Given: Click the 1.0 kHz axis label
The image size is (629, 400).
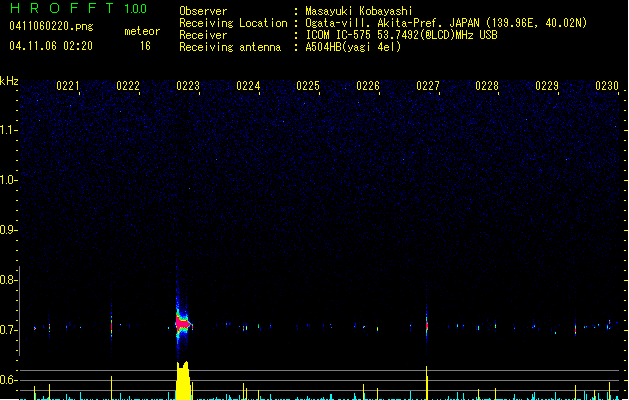Looking at the screenshot, I should pyautogui.click(x=10, y=180).
